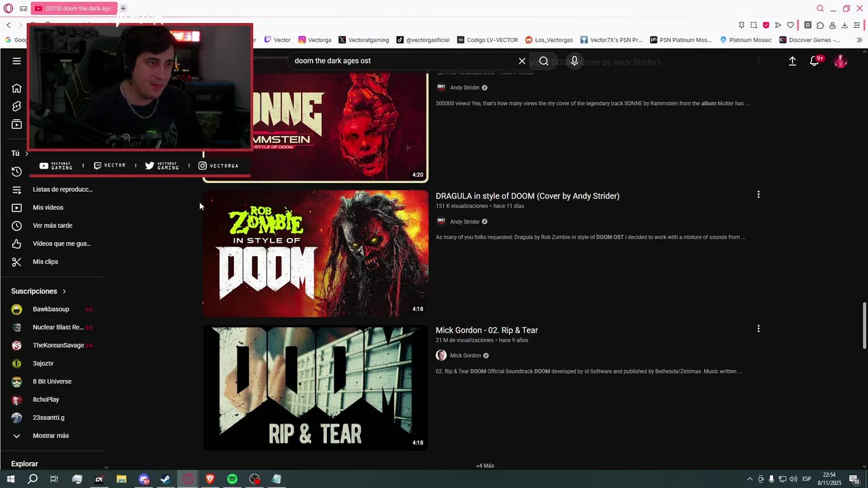
Task: Open Mick Gordon - 02. Rip & Tear title
Action: point(487,330)
